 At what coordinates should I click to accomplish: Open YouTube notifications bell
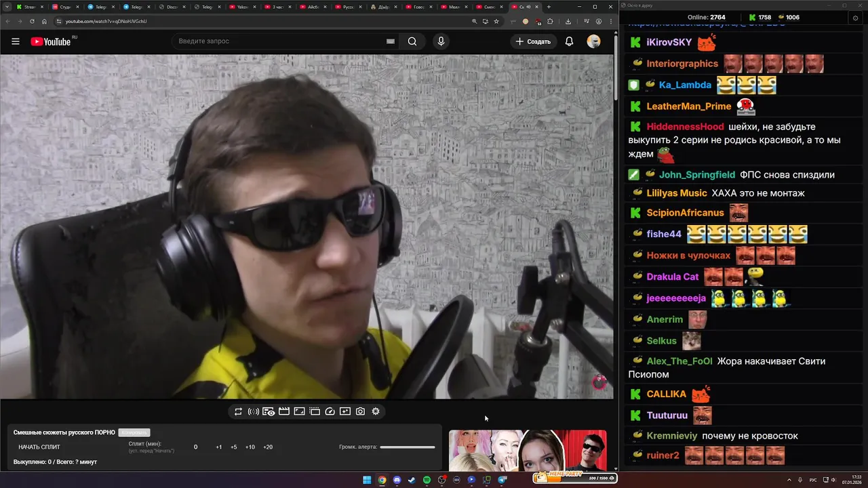click(x=569, y=41)
